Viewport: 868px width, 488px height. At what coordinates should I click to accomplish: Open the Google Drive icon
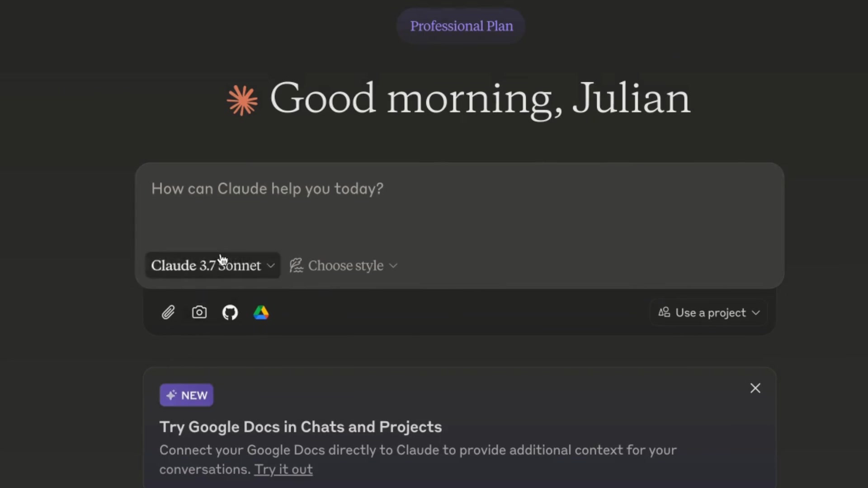(x=261, y=313)
